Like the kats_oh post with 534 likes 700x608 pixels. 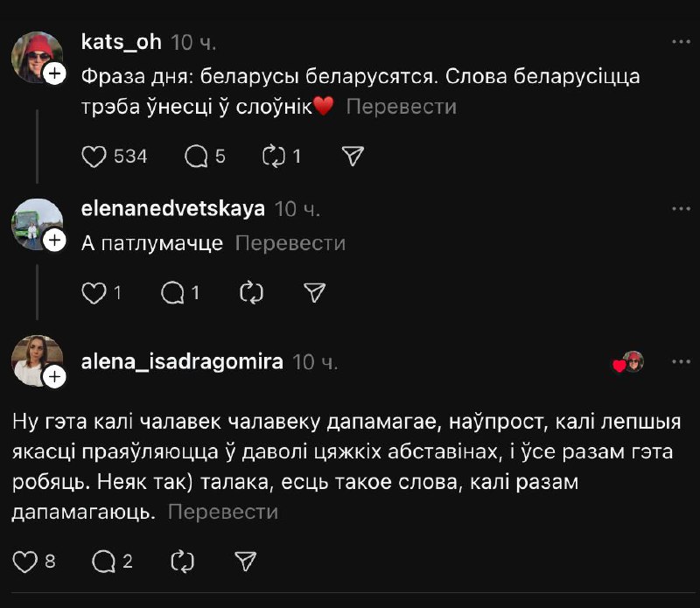94,157
